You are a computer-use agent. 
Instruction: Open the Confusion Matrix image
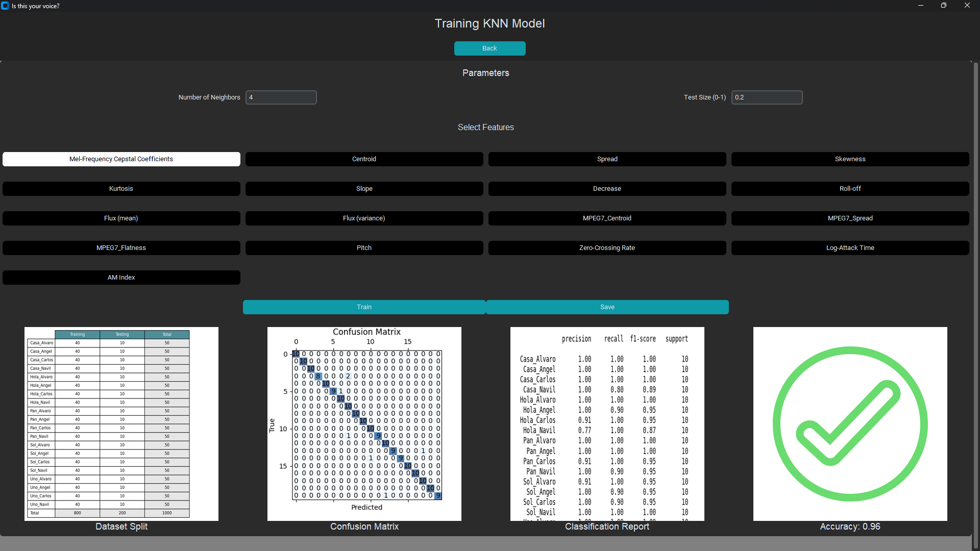(364, 423)
